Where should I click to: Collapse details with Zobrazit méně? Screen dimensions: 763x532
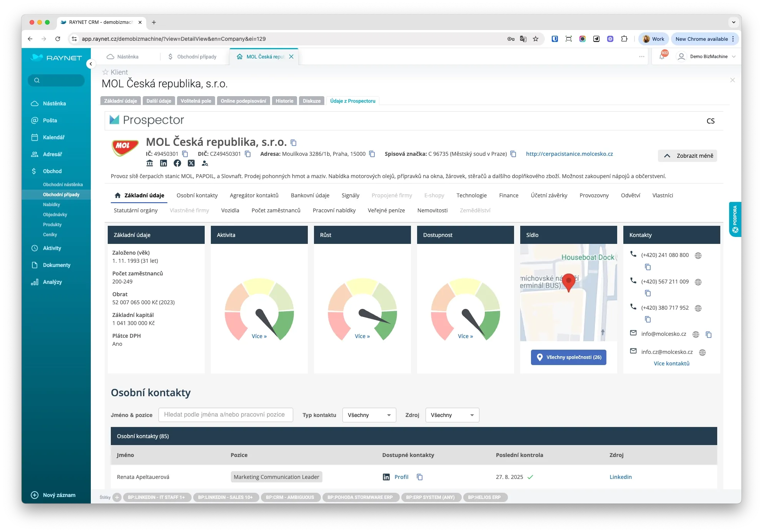687,156
